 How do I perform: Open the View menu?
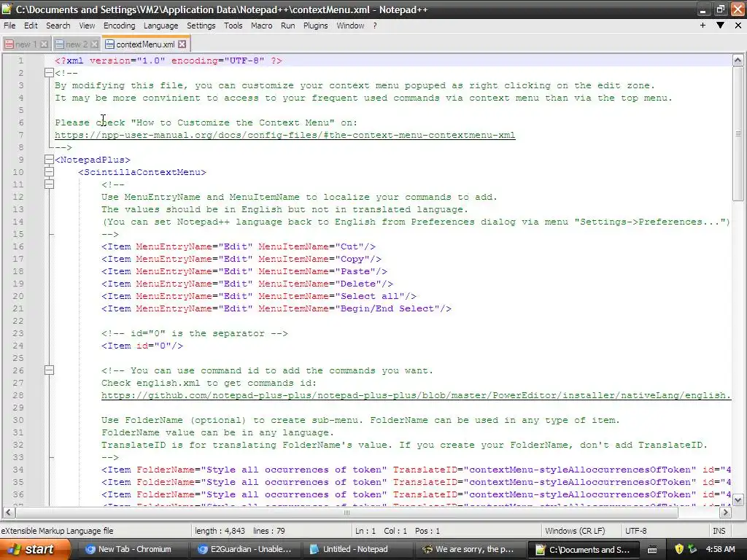(x=88, y=26)
